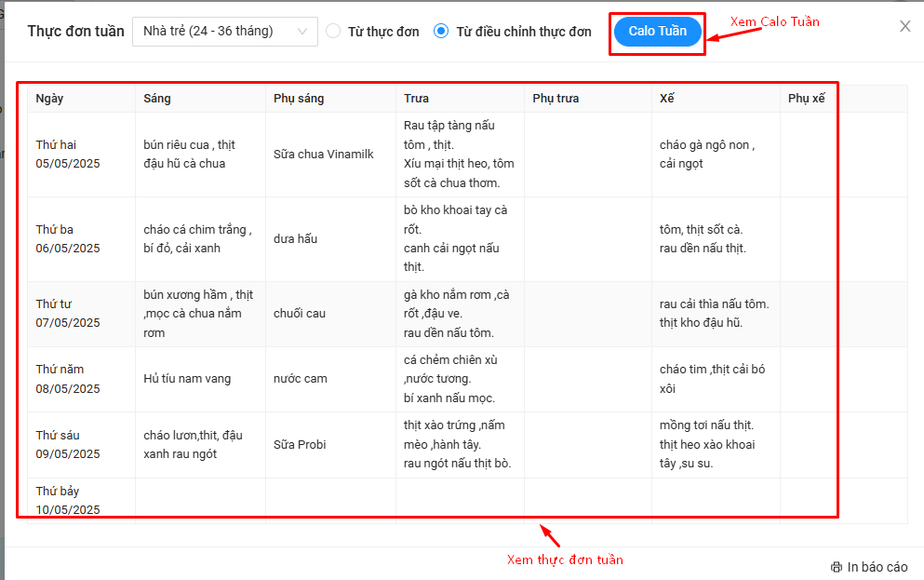Click the nước cam snack cell
The image size is (924, 580).
pos(300,379)
